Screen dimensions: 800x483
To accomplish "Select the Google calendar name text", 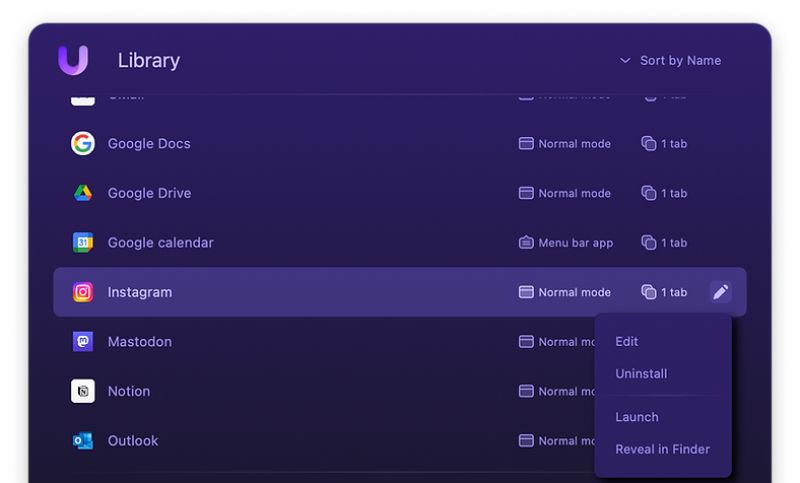I will [x=161, y=243].
